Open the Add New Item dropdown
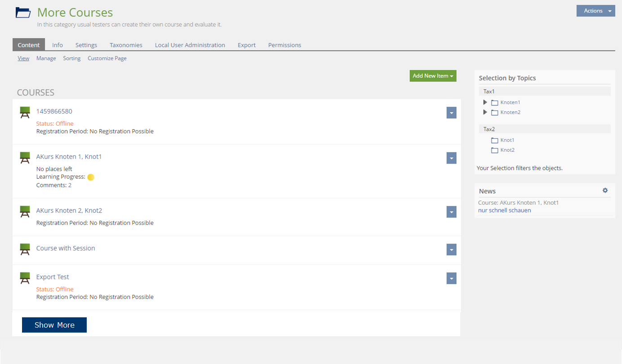Image resolution: width=622 pixels, height=364 pixels. [433, 76]
